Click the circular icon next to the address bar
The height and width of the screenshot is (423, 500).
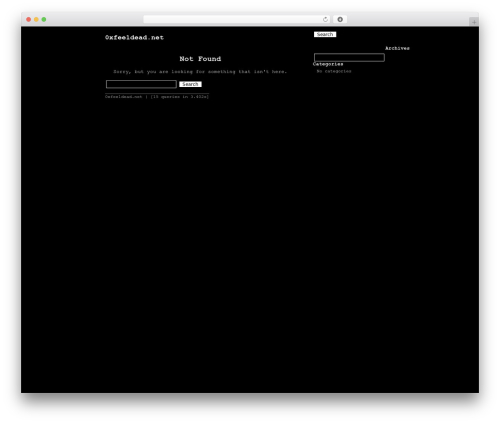[340, 19]
